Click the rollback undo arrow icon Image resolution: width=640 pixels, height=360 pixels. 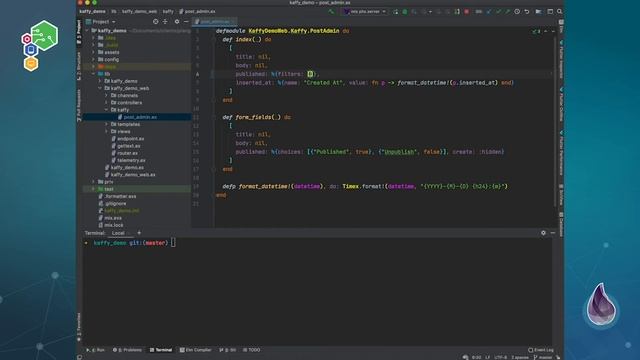point(527,11)
